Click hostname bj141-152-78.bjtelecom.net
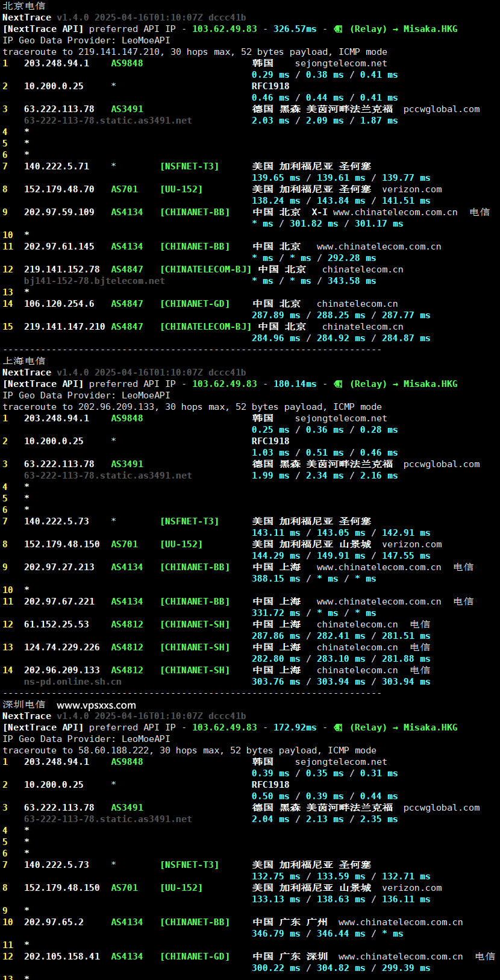Screen dimensions: 500x980 tap(95, 281)
